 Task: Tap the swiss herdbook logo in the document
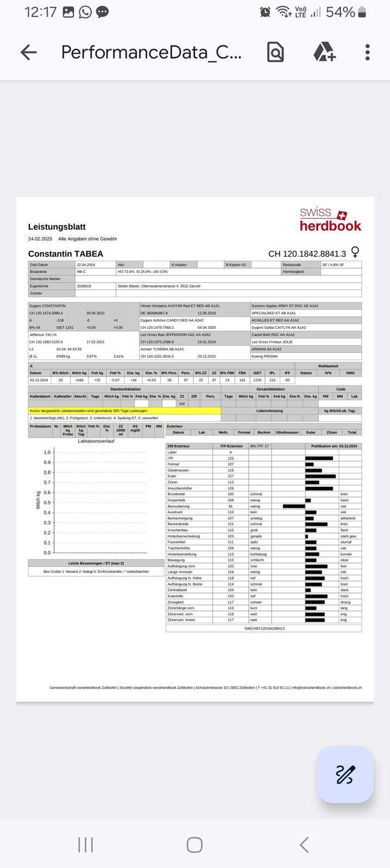click(x=330, y=219)
